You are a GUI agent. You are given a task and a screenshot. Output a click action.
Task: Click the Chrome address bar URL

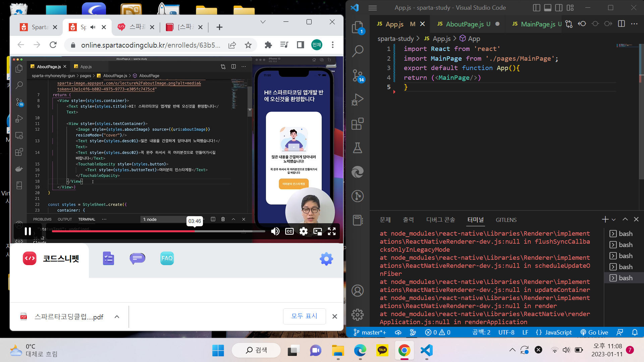[x=151, y=45]
